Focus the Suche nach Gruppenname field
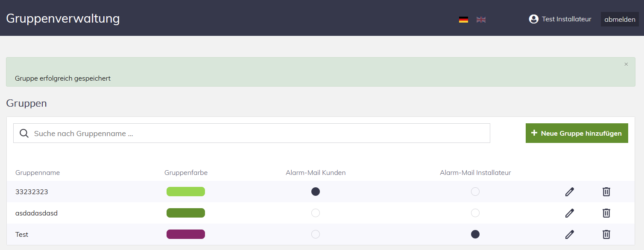Viewport: 644px width, 250px height. click(x=252, y=133)
